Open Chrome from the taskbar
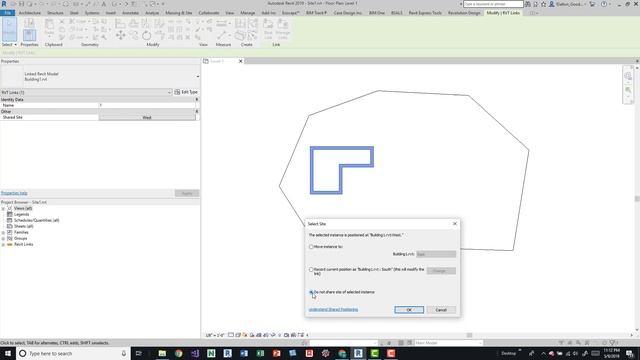Screen dimensions: 640x360 click(178, 353)
